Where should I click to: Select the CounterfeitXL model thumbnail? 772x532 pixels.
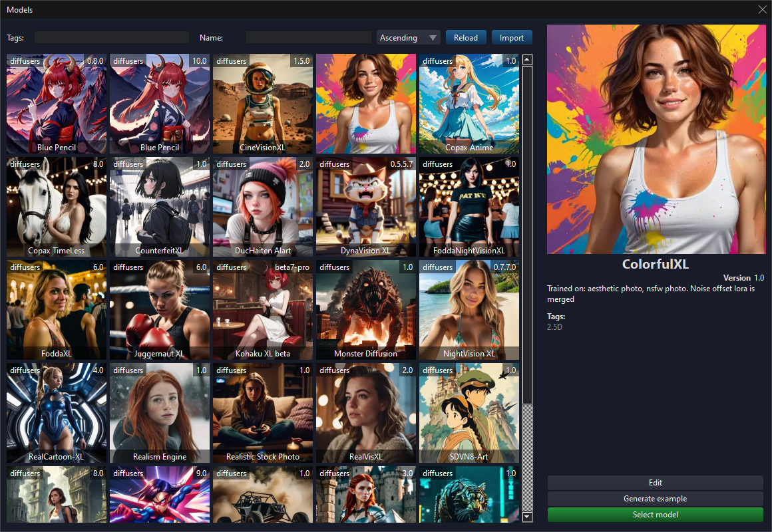point(160,207)
